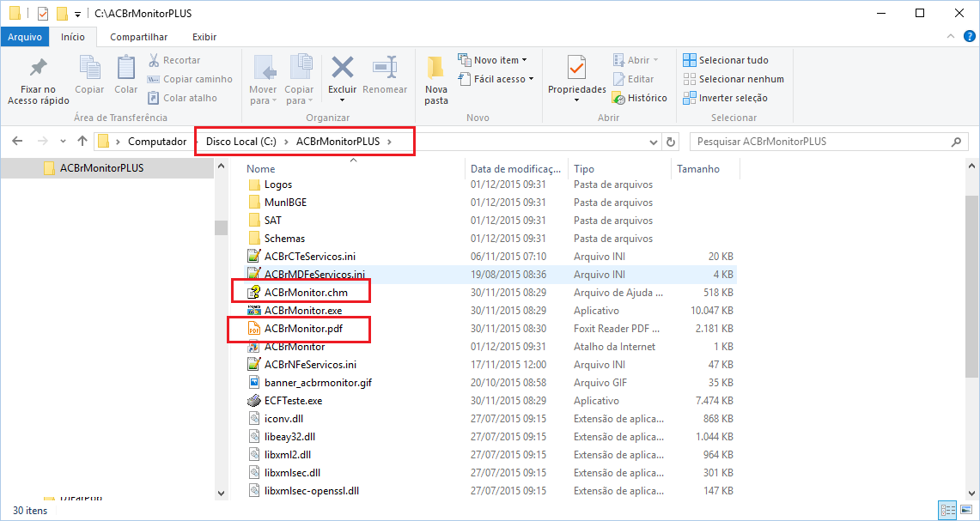Viewport: 980px width, 521px height.
Task: Sort by Data de modificação column
Action: point(516,169)
